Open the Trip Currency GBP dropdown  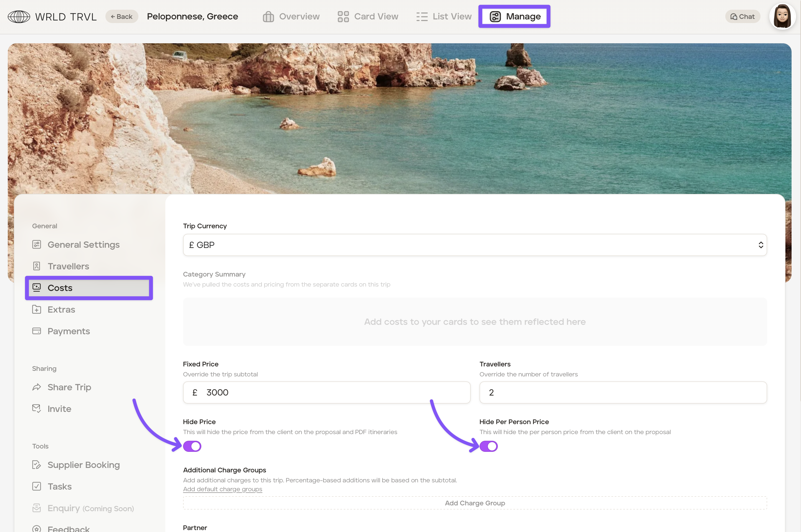pos(475,245)
